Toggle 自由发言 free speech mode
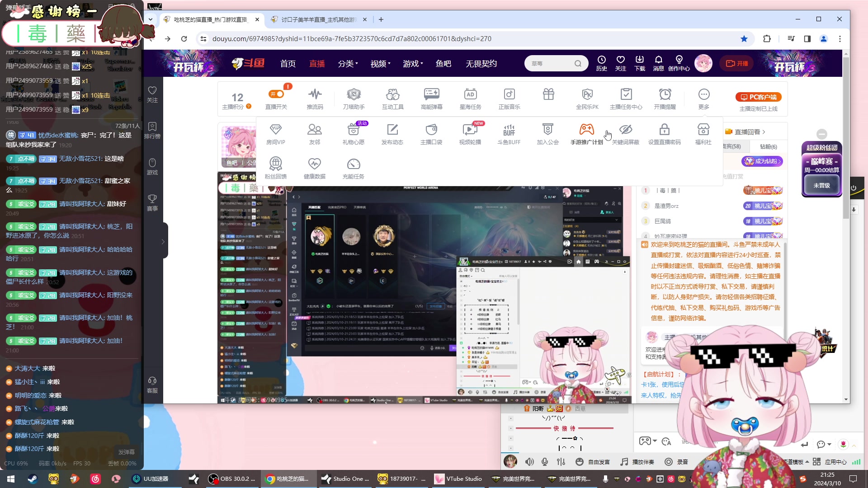The width and height of the screenshot is (868, 488). point(593,462)
